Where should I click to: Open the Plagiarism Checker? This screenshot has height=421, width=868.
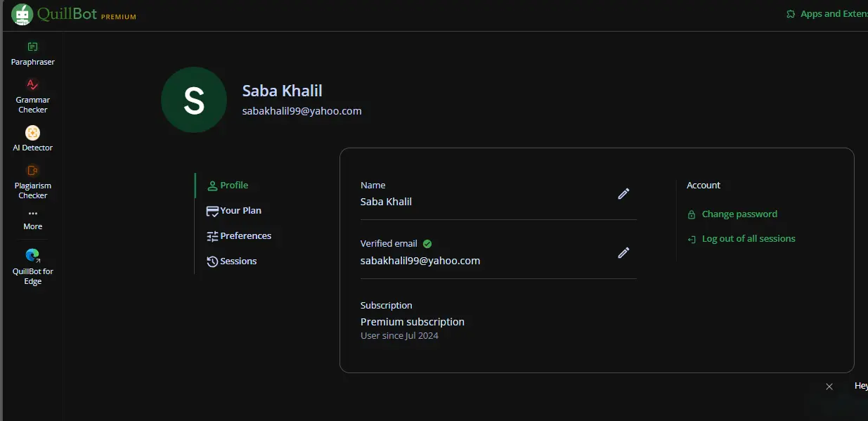pos(32,181)
